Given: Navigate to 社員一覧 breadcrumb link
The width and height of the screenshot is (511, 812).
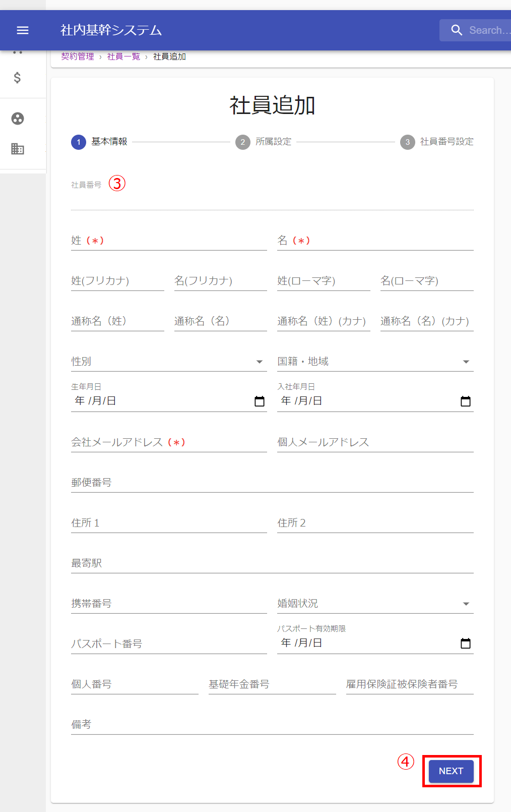Looking at the screenshot, I should tap(123, 56).
